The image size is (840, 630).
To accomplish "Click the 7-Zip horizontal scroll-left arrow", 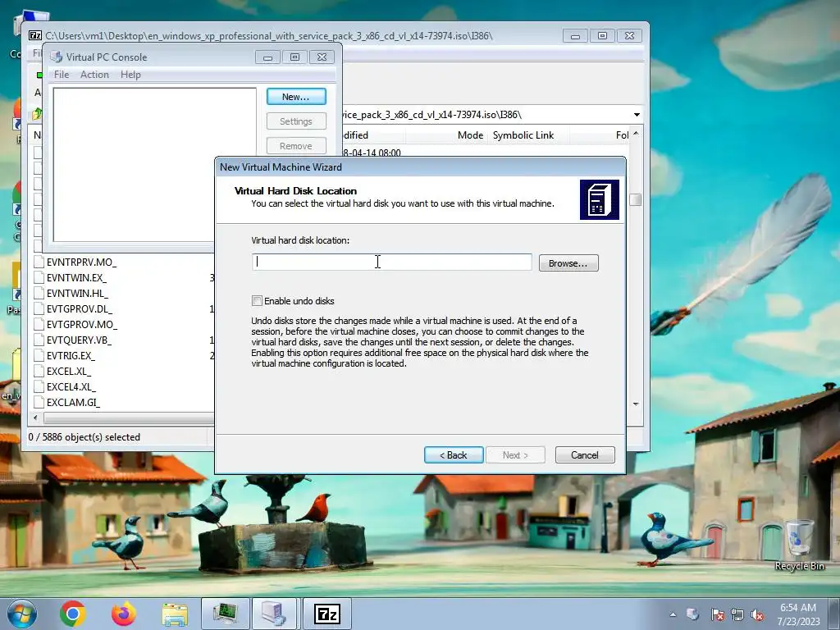I will (x=35, y=418).
